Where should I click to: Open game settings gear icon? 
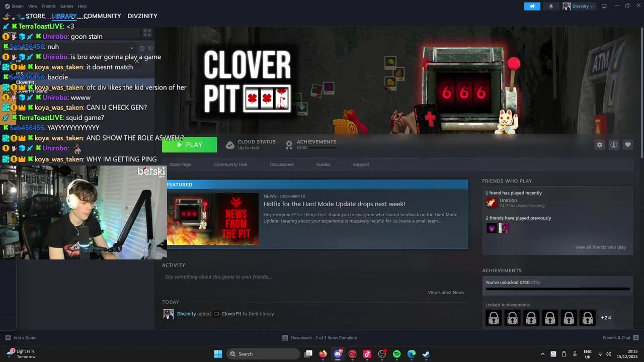coord(599,145)
